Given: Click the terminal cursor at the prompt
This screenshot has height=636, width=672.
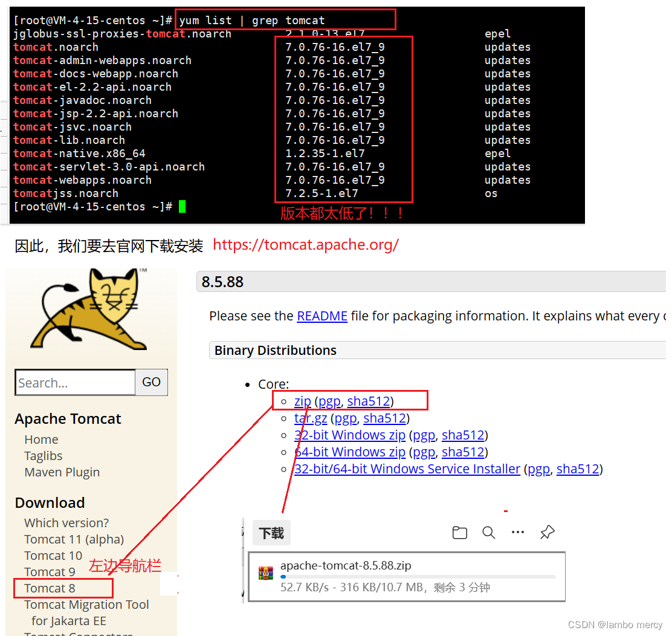Looking at the screenshot, I should tap(182, 207).
